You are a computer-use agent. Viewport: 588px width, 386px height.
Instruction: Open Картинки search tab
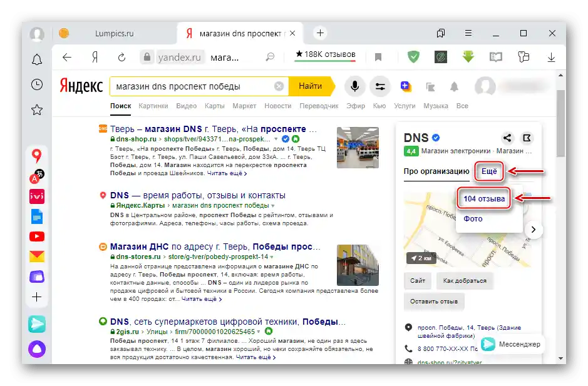pos(153,106)
